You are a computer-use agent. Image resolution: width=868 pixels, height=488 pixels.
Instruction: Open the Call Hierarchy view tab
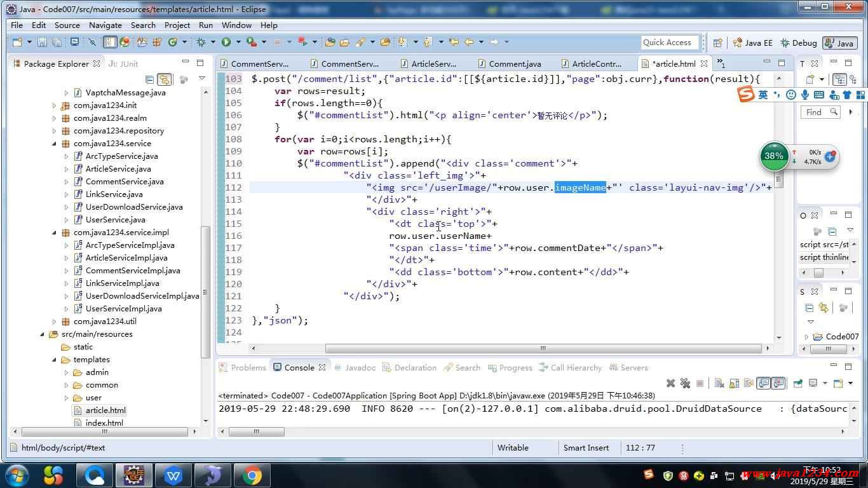pos(570,367)
